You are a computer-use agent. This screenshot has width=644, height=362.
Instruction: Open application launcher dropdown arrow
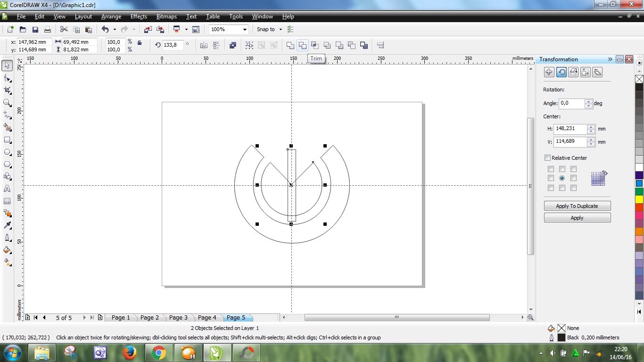tap(186, 29)
